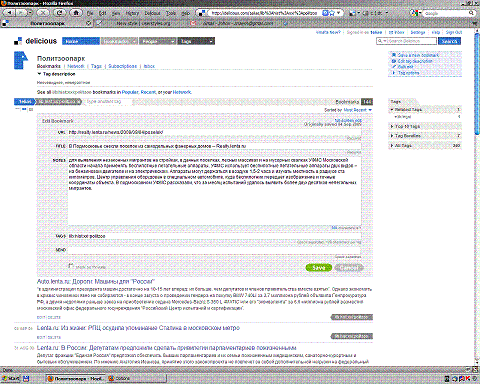Click the Bulk edit pencil icon

pyautogui.click(x=394, y=67)
